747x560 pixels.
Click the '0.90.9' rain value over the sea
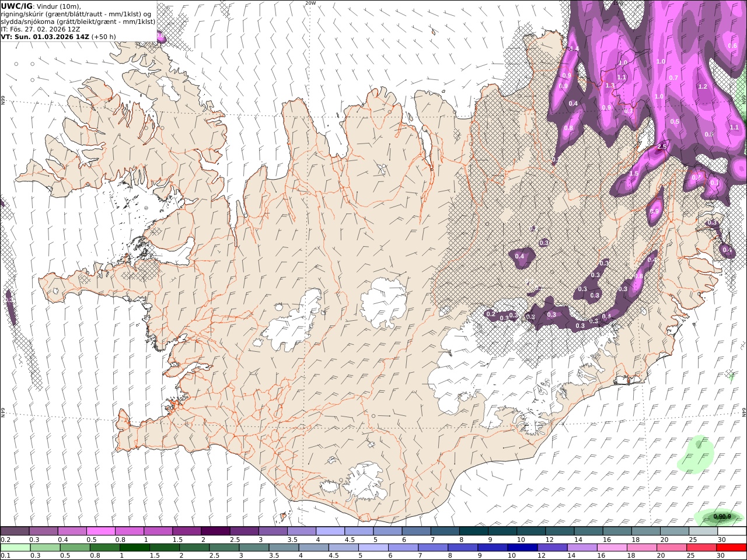pyautogui.click(x=722, y=516)
